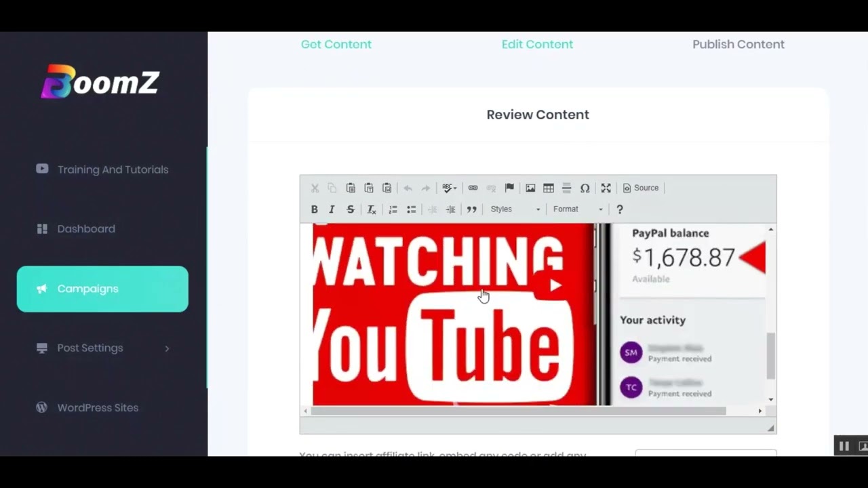
Task: Click the WordPress logo icon in sidebar
Action: click(42, 407)
